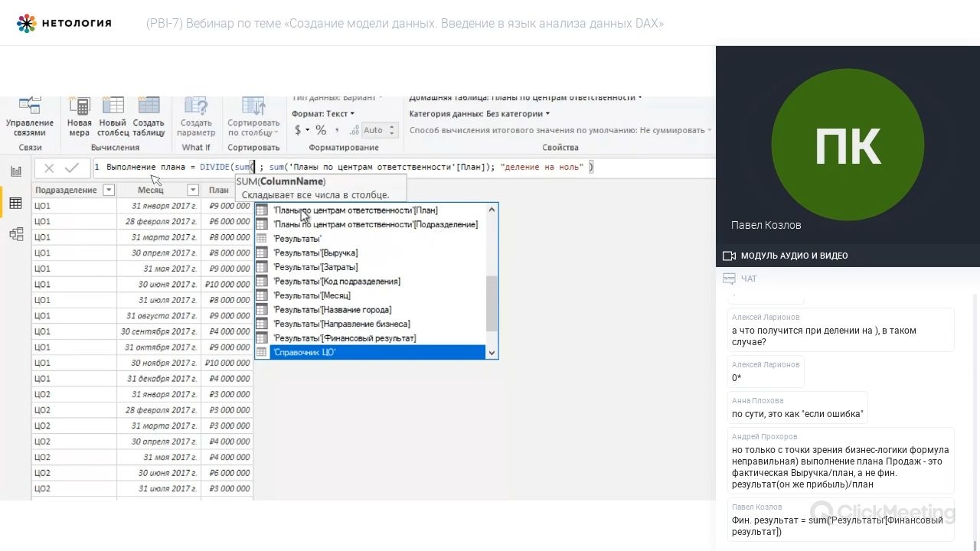Click Анна Плохова chat message
This screenshot has width=980, height=551.
(x=797, y=408)
